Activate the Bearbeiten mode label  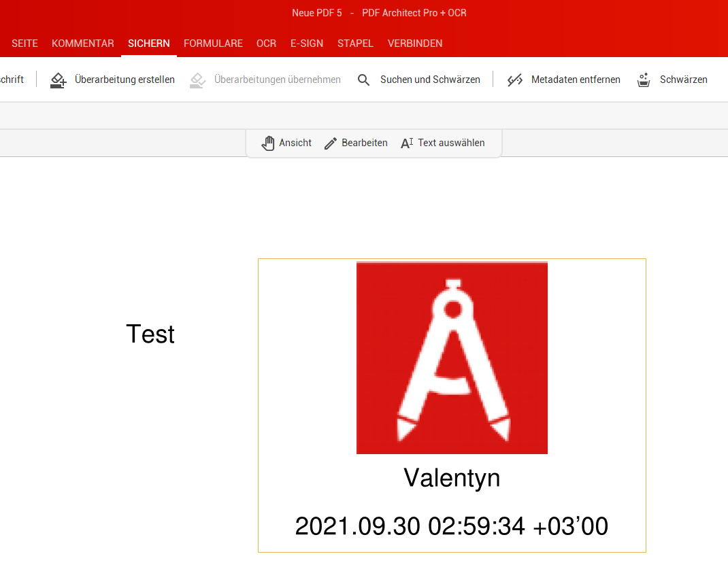(365, 143)
